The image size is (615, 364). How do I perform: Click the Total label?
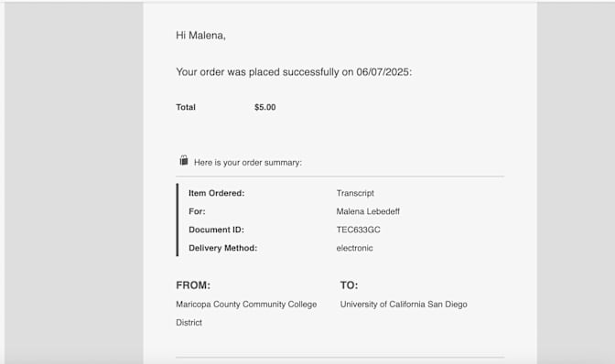pyautogui.click(x=186, y=107)
